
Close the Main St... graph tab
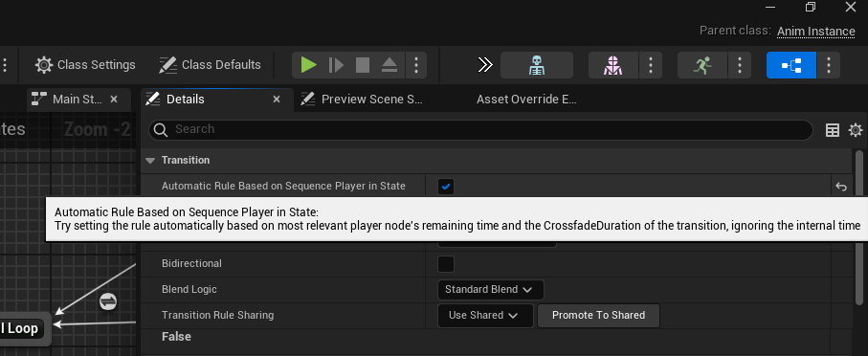[114, 100]
